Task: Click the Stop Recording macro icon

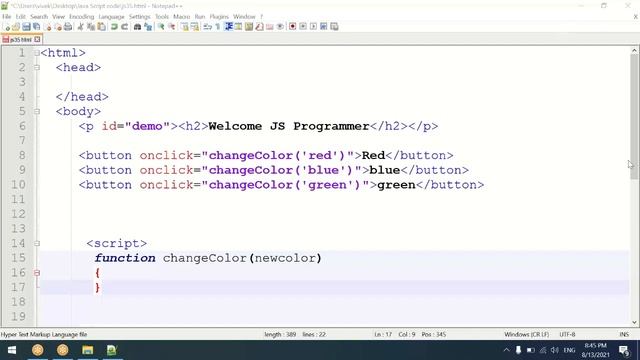Action: coord(303,27)
